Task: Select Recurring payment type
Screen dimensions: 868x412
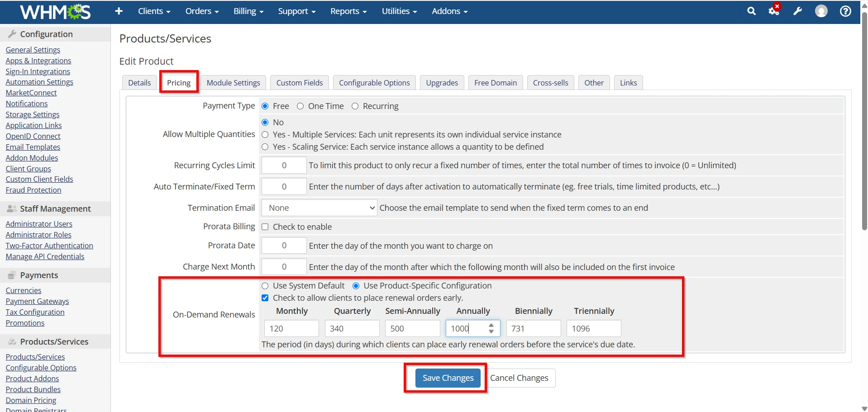Action: pyautogui.click(x=355, y=106)
